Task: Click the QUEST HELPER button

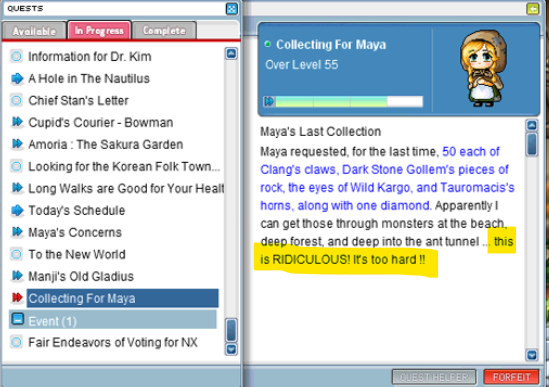Action: pyautogui.click(x=434, y=377)
